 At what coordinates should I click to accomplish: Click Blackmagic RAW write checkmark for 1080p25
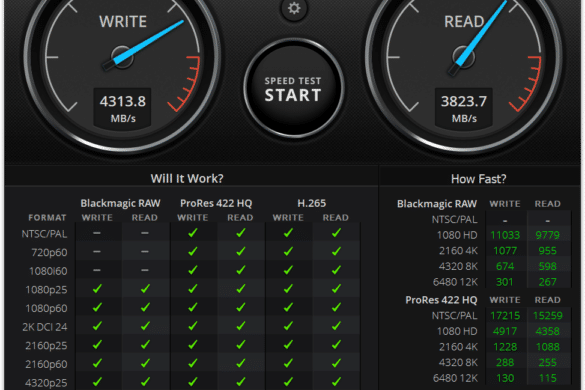[x=97, y=289]
